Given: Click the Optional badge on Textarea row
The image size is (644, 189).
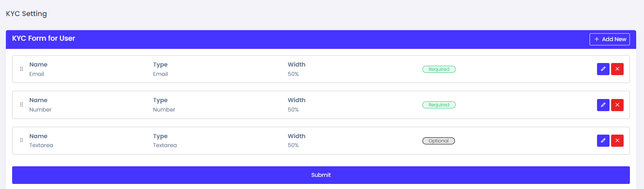Looking at the screenshot, I should (438, 141).
